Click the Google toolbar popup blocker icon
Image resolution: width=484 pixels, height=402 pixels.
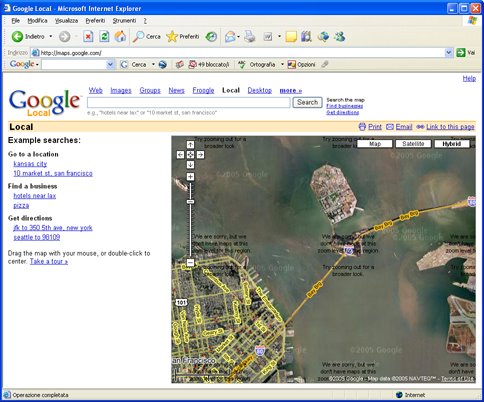192,64
